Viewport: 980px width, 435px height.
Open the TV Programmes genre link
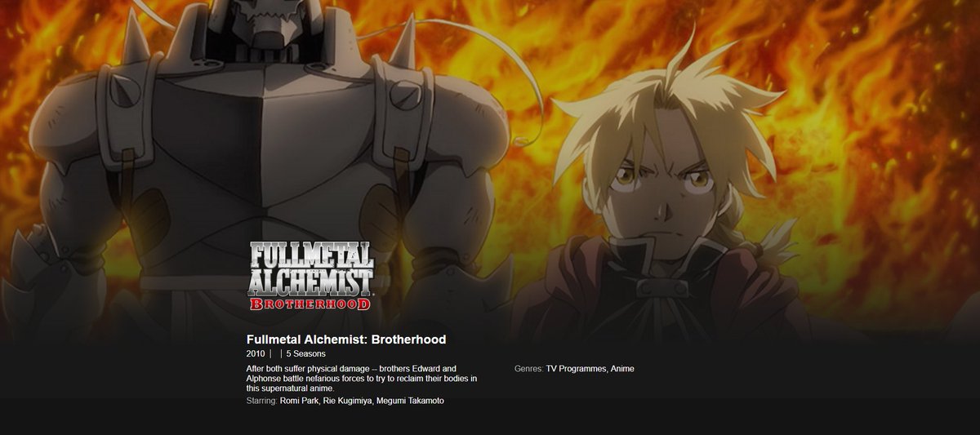point(577,369)
